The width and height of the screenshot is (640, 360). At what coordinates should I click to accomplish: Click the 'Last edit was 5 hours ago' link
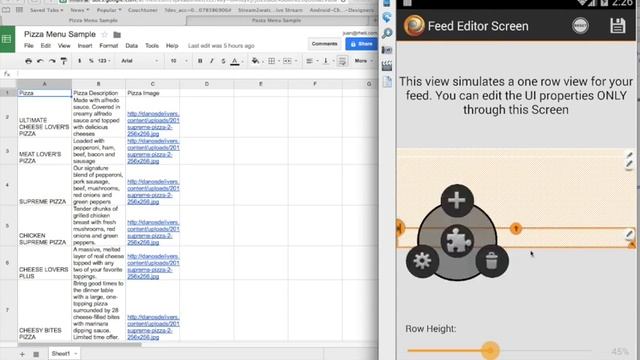[221, 46]
